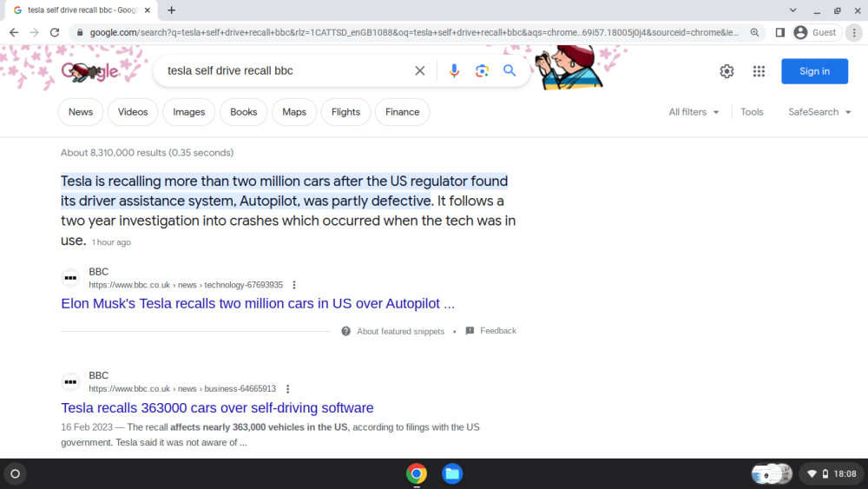Viewport: 868px width, 489px height.
Task: Go to Google homepage via doodle logo
Action: coord(89,71)
